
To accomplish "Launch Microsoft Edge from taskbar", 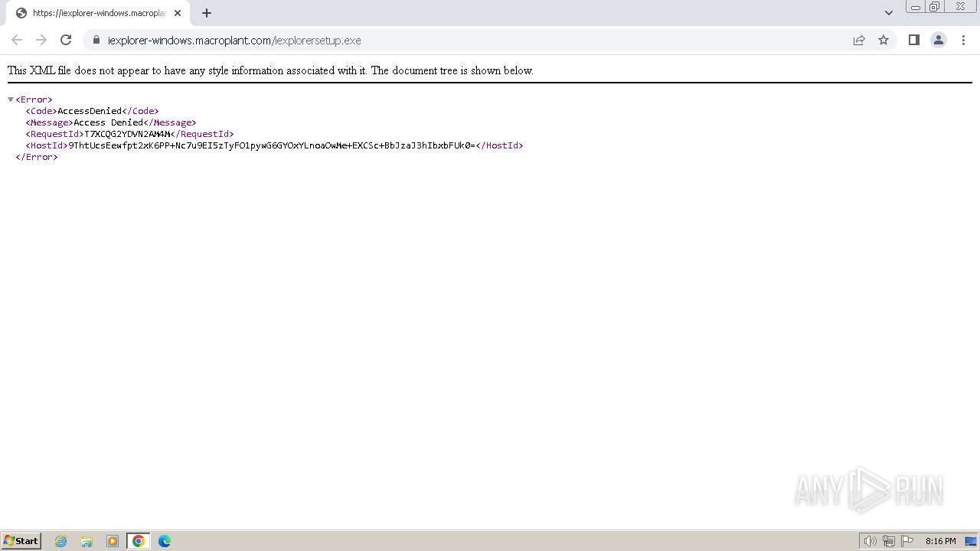I will tap(165, 541).
